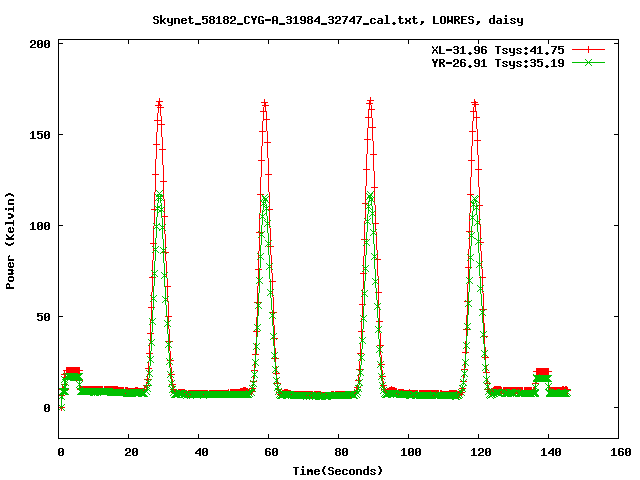Select the legend entry YR-26.91 Tsys:35.19

click(498, 63)
